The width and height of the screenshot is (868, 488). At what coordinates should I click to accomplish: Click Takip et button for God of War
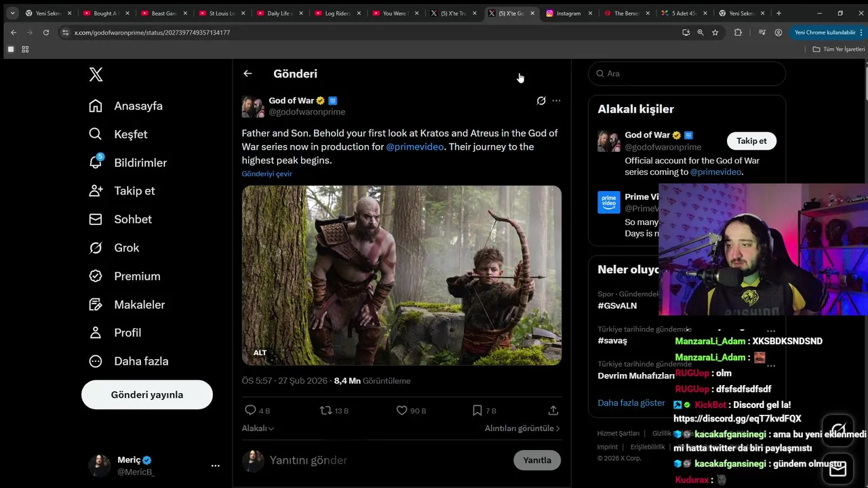pyautogui.click(x=751, y=141)
